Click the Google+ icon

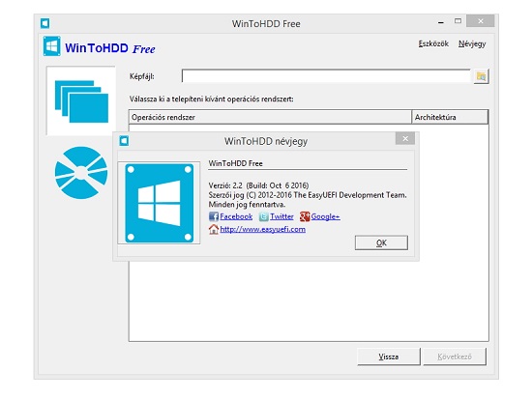(305, 216)
